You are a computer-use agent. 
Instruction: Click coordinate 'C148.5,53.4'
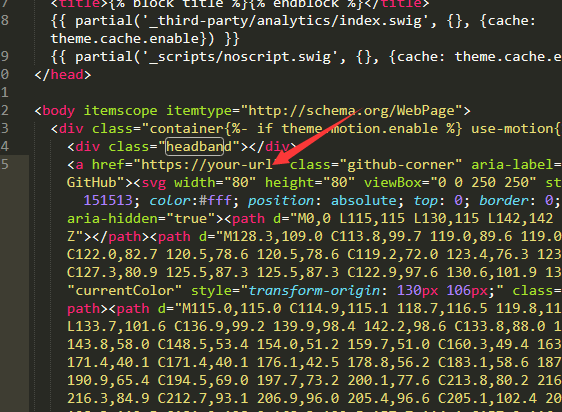[x=203, y=344]
